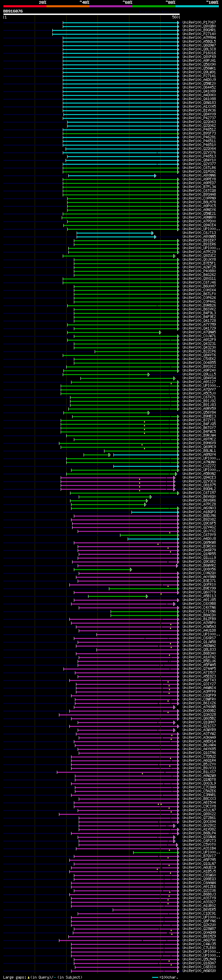The height and width of the screenshot is (980, 222).
Task: Click the =100char scale legend
Action: [x=165, y=977]
